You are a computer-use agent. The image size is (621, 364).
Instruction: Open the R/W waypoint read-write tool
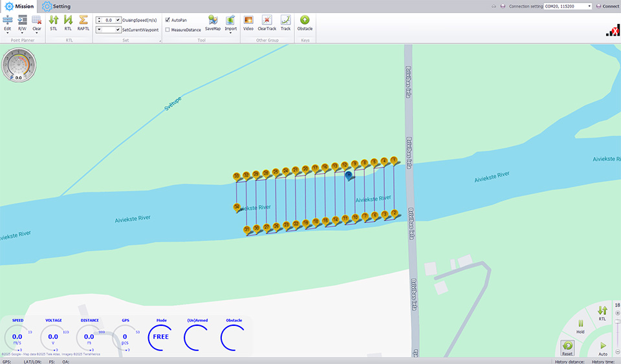[22, 22]
